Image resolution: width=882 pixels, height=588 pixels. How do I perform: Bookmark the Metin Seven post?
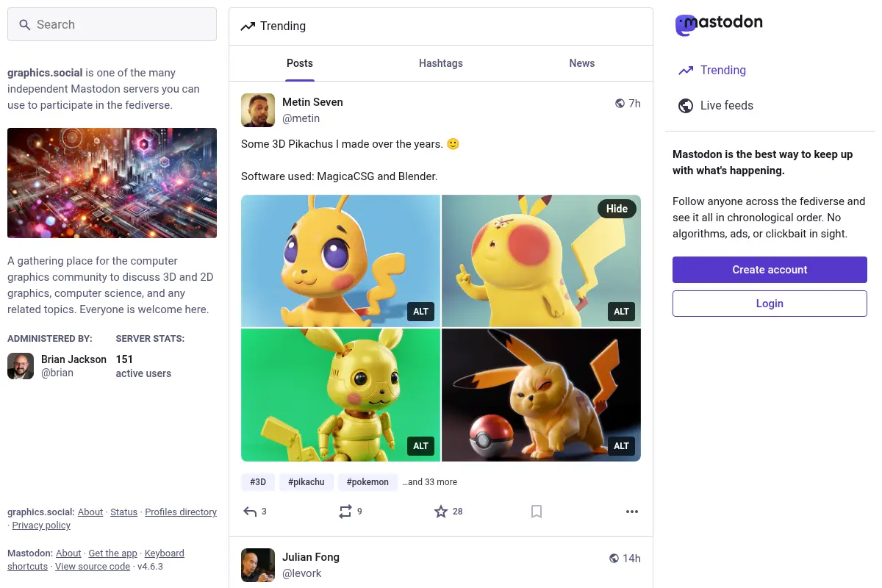[x=537, y=512]
